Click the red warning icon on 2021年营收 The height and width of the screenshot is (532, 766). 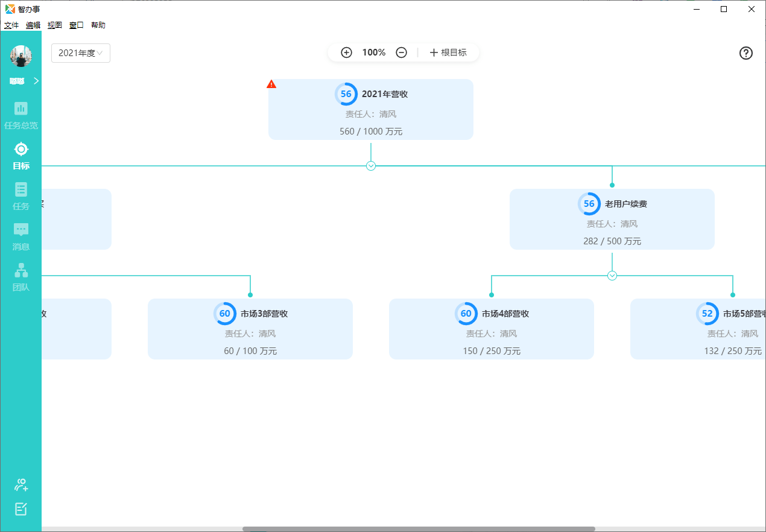pos(271,84)
